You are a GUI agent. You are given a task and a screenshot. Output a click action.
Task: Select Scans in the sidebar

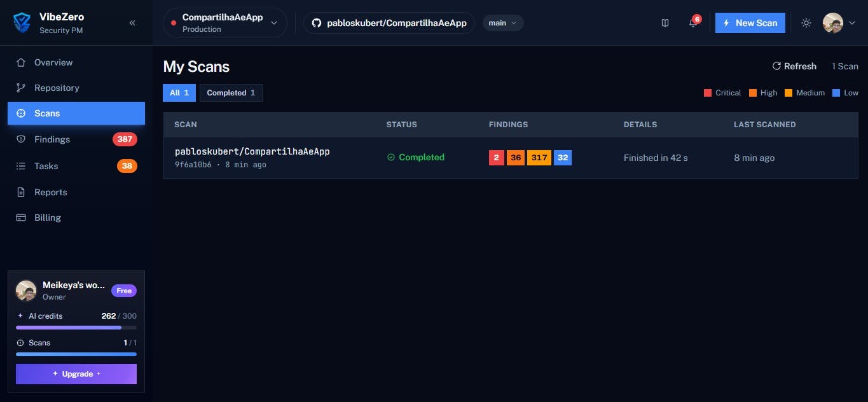pos(76,113)
